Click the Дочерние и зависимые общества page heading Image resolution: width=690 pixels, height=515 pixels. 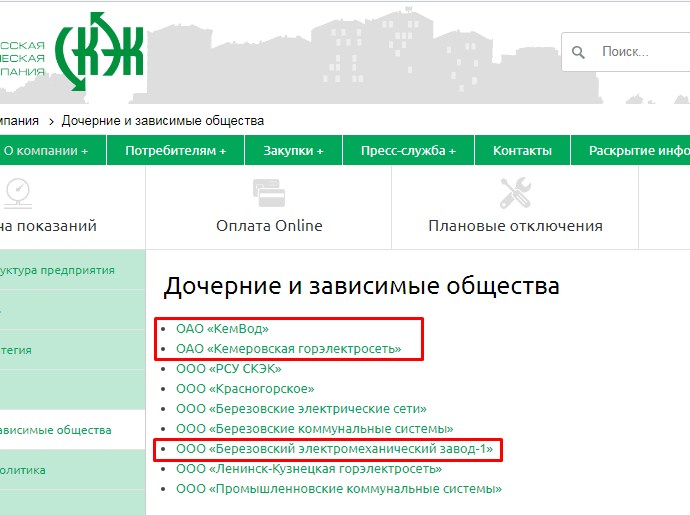coord(361,286)
